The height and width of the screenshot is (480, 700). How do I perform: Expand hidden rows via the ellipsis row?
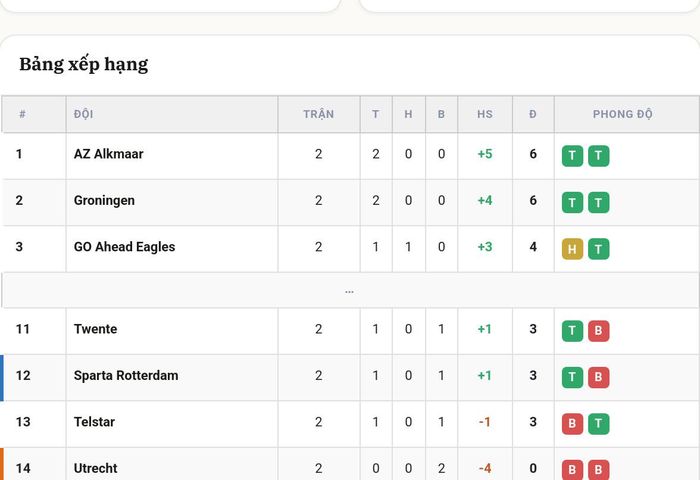[350, 291]
